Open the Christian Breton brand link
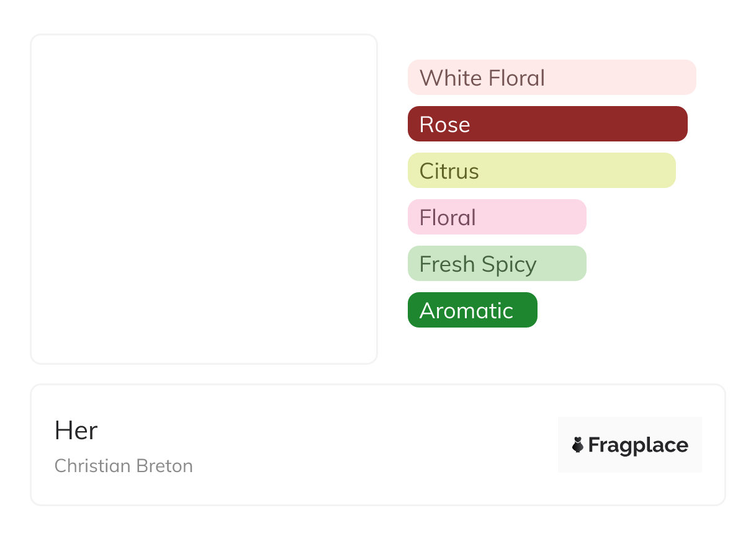Viewport: 756px width, 536px height. pyautogui.click(x=124, y=466)
